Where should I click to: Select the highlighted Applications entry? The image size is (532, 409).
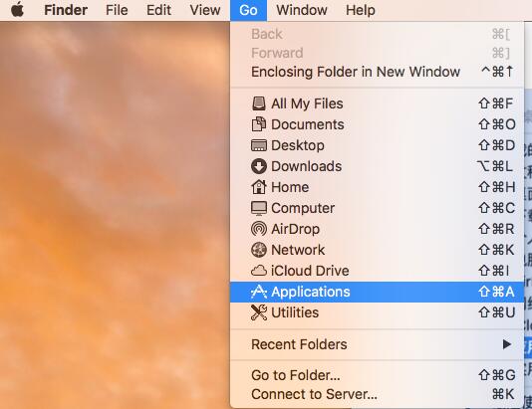pos(377,292)
